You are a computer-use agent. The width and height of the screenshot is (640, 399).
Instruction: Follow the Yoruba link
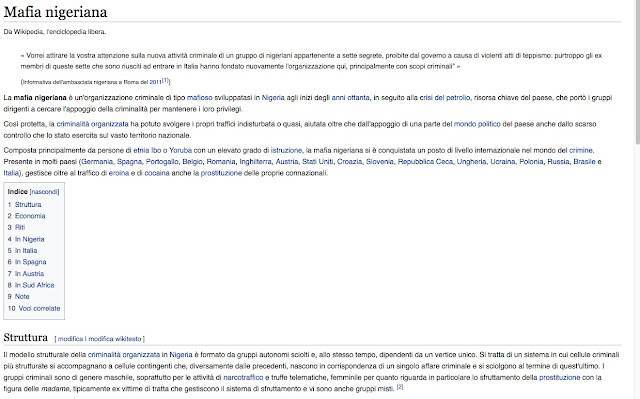180,151
